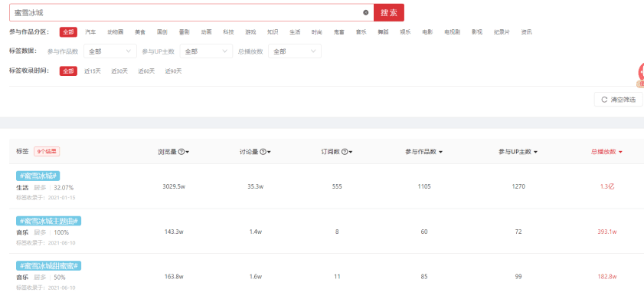
Task: Select the 动画 category filter
Action: [x=207, y=31]
